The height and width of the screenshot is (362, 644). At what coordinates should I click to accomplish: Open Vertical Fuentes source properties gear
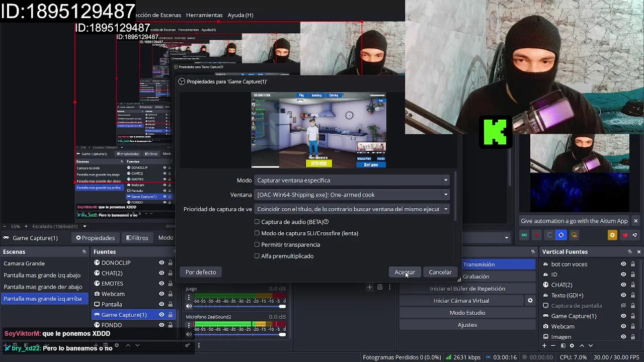tap(572, 346)
